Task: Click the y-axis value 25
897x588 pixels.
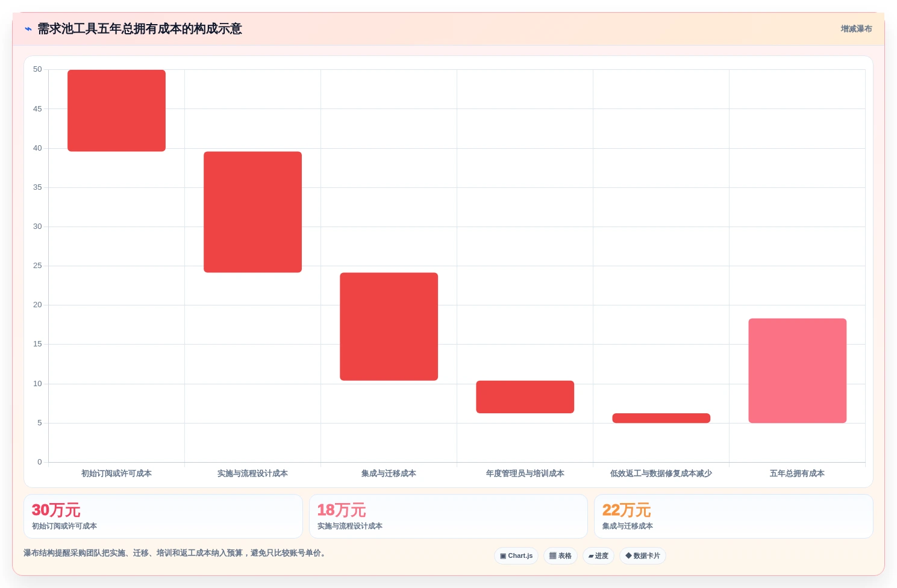Action: 37,266
